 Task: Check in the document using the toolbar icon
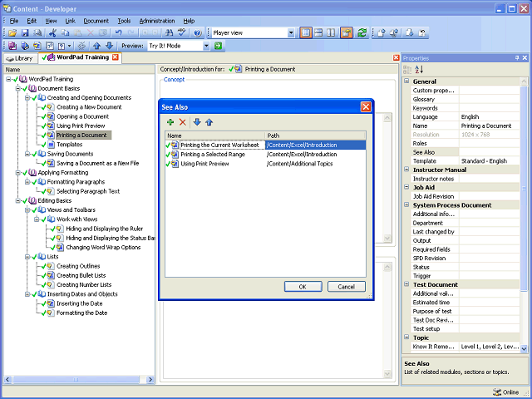(382, 33)
